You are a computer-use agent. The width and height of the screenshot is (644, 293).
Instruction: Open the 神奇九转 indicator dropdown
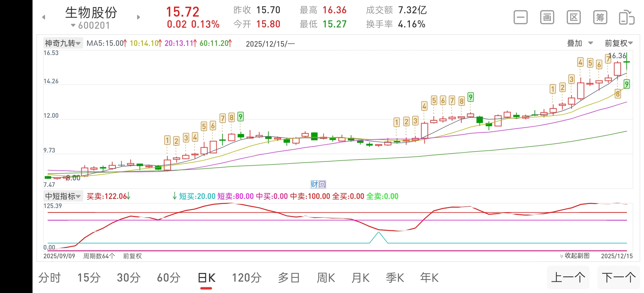[63, 43]
